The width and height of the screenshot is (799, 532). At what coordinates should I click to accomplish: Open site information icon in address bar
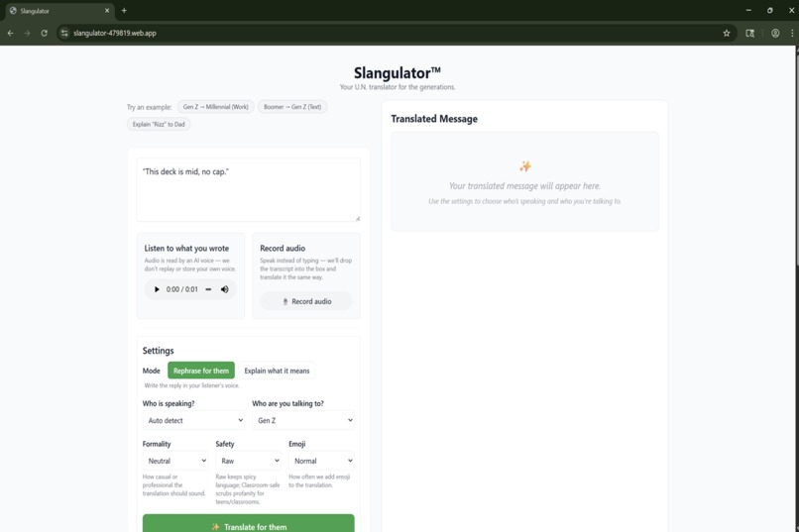click(64, 33)
